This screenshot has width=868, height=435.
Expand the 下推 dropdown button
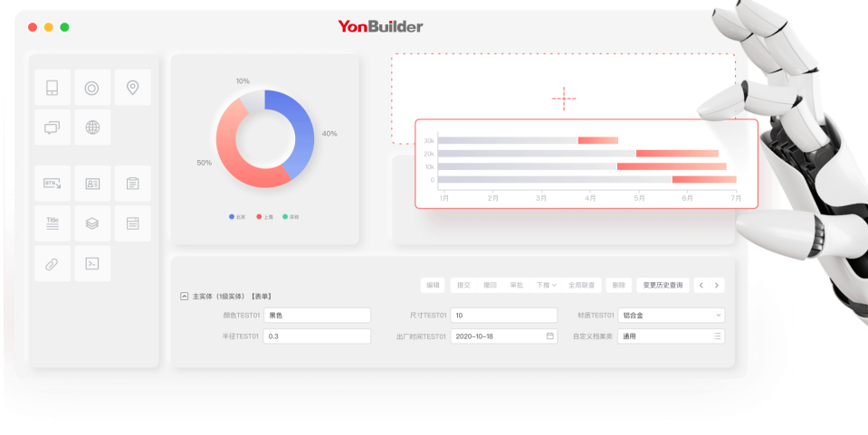[546, 285]
